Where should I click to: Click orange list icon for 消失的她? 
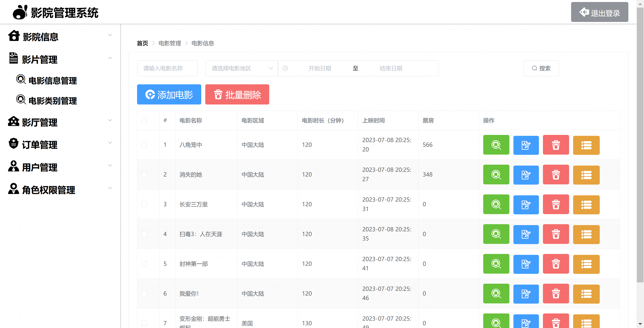click(x=586, y=175)
